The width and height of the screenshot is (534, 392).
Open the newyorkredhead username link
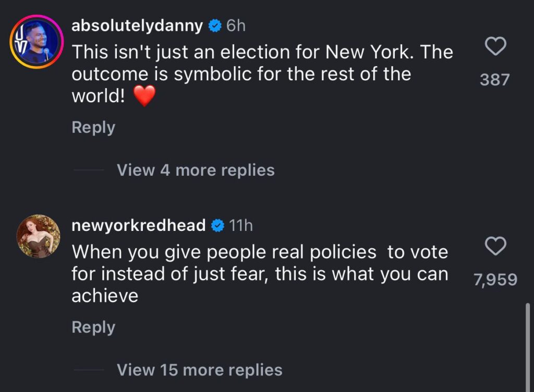pos(138,226)
